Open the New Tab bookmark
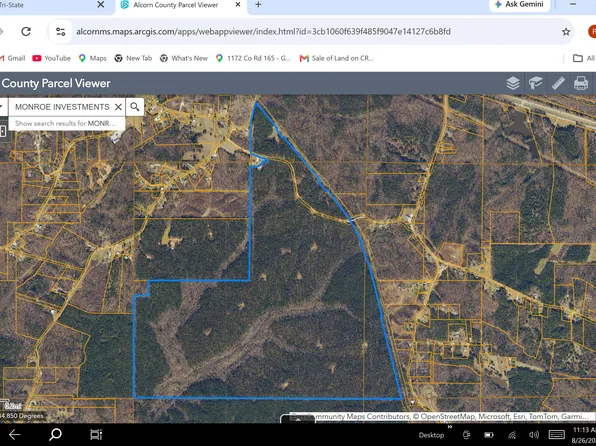The width and height of the screenshot is (596, 446). [133, 58]
